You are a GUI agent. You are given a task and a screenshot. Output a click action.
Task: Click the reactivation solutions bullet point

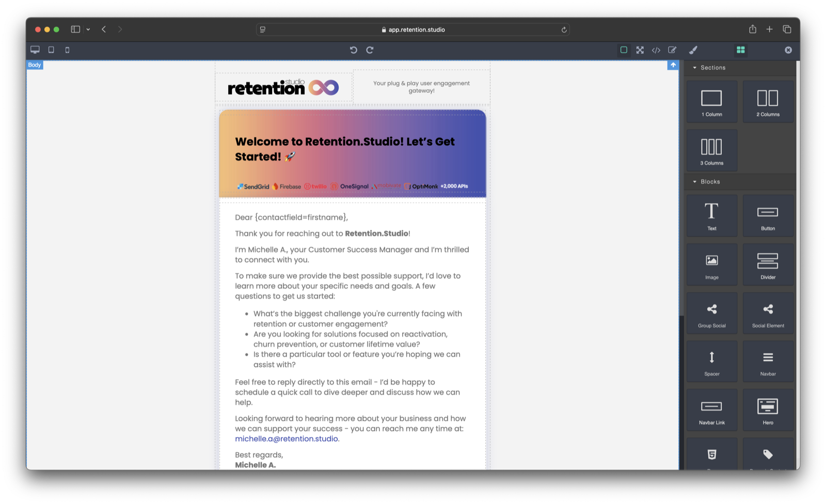[x=351, y=339]
